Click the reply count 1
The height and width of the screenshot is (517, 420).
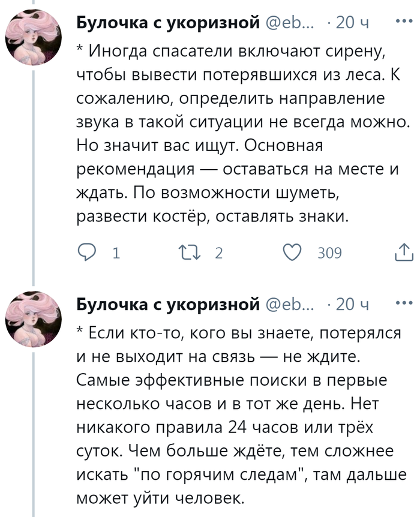point(115,253)
